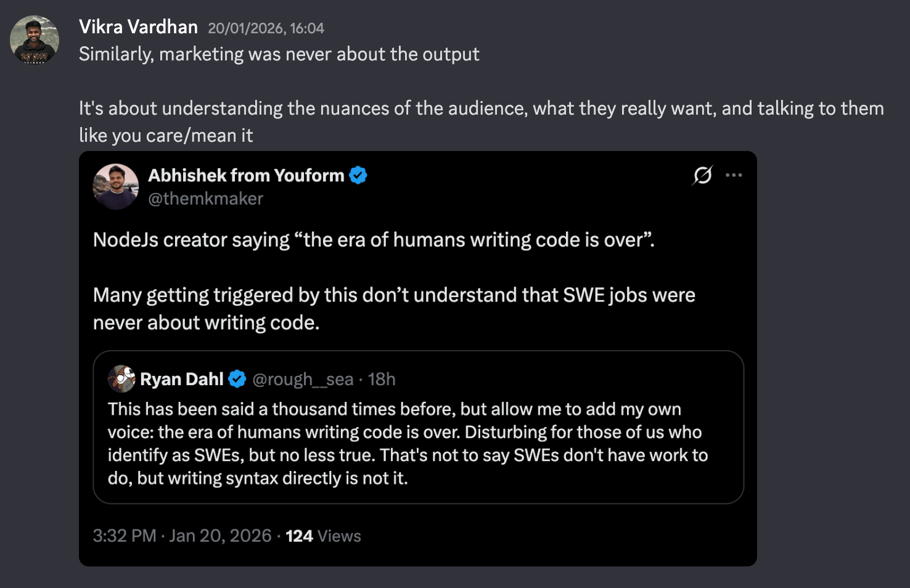Click Ryan Dahl's verified checkmark badge
The width and height of the screenshot is (910, 588).
[237, 379]
